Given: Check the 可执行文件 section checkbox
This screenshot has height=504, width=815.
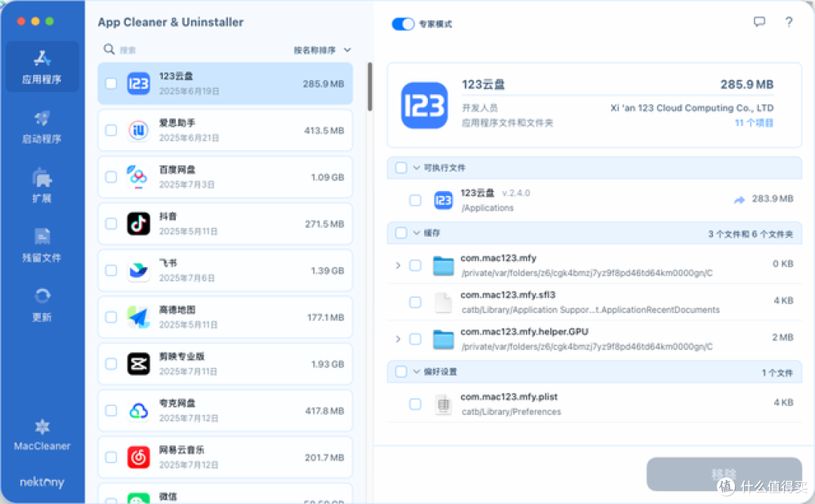Looking at the screenshot, I should [401, 167].
